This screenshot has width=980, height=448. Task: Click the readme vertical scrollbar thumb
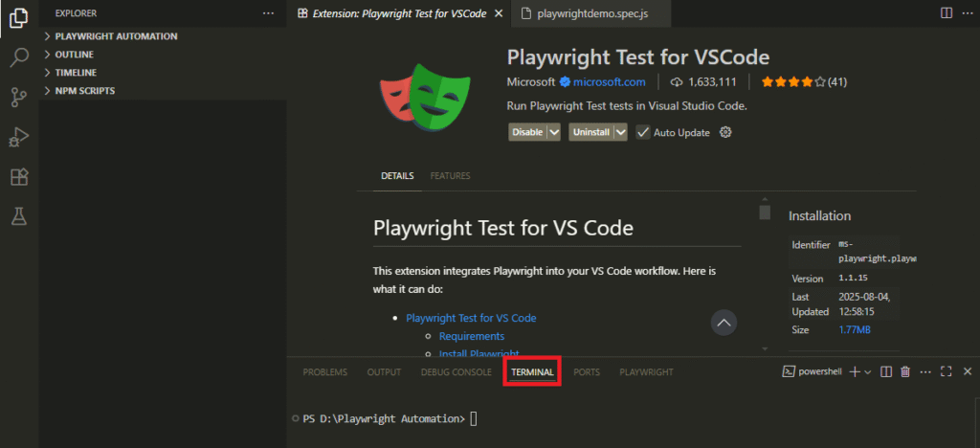(765, 212)
